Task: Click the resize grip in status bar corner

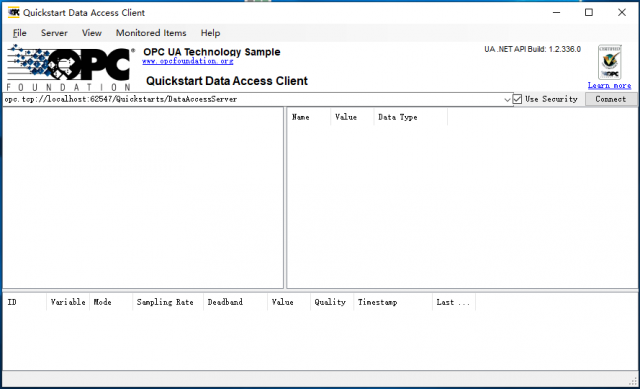Action: pos(633,382)
